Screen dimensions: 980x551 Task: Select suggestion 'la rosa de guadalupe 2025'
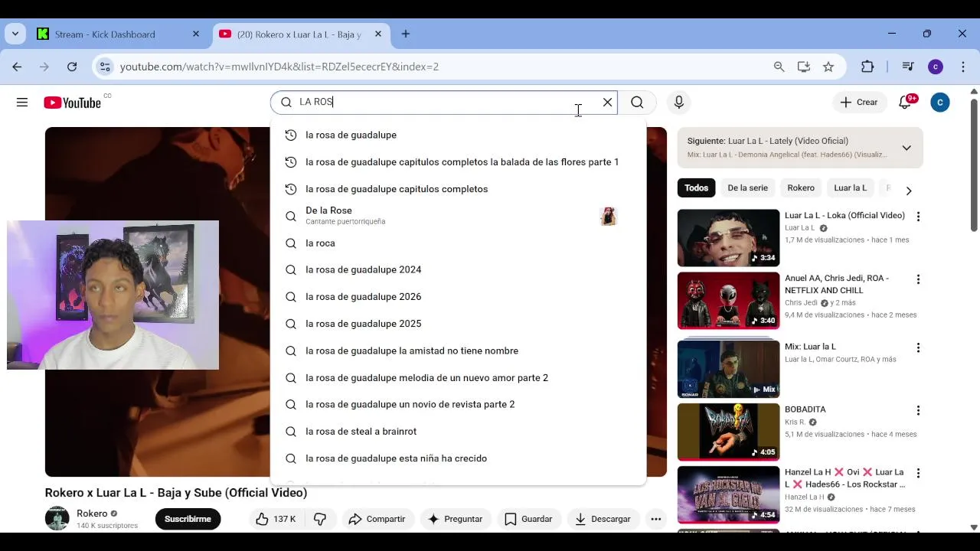(458, 324)
